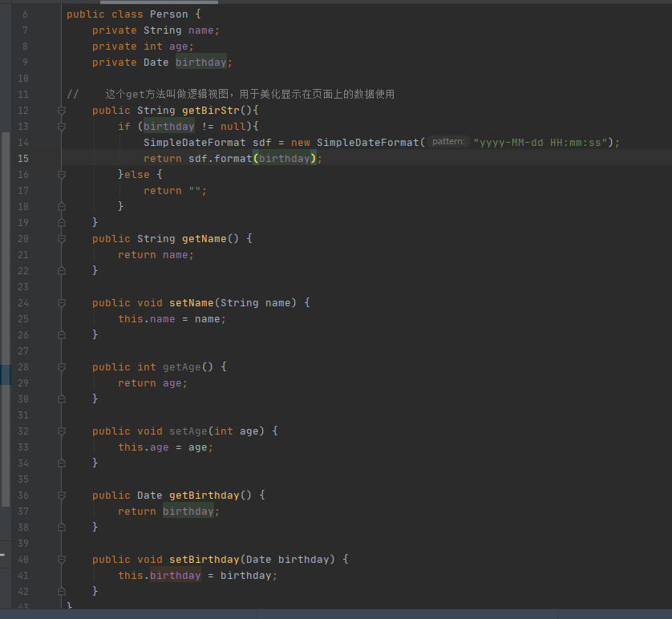Image resolution: width=672 pixels, height=619 pixels.
Task: Collapse getAge method fold at line 28
Action: pyautogui.click(x=61, y=367)
